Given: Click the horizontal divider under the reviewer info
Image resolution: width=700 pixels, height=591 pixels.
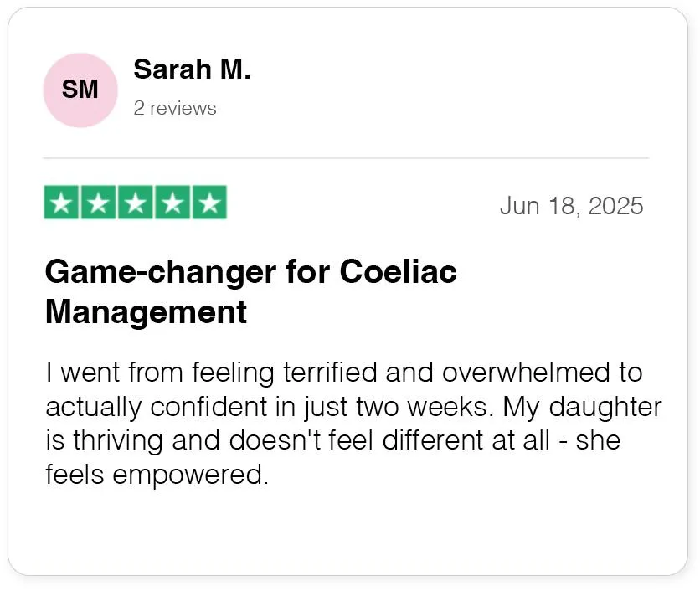Looking at the screenshot, I should click(346, 158).
